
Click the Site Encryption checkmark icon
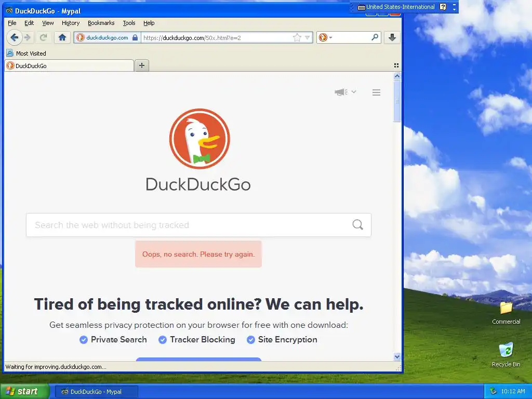(x=251, y=340)
